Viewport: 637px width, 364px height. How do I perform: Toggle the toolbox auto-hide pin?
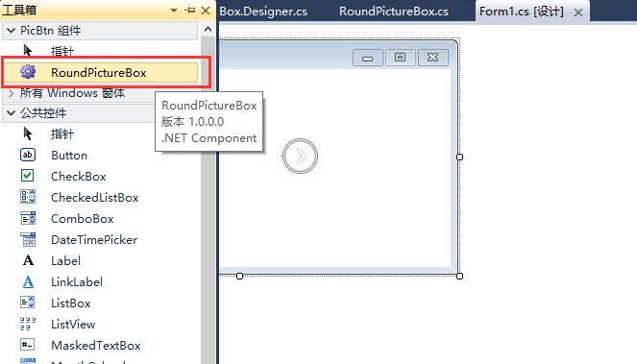[x=189, y=11]
